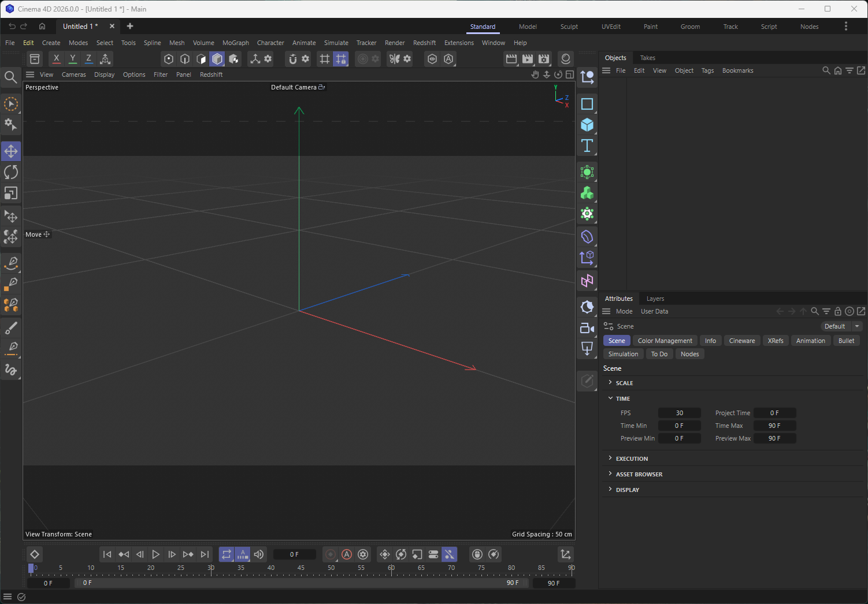Click timeline ruler at frame 70
This screenshot has height=604, width=868.
[x=451, y=568]
